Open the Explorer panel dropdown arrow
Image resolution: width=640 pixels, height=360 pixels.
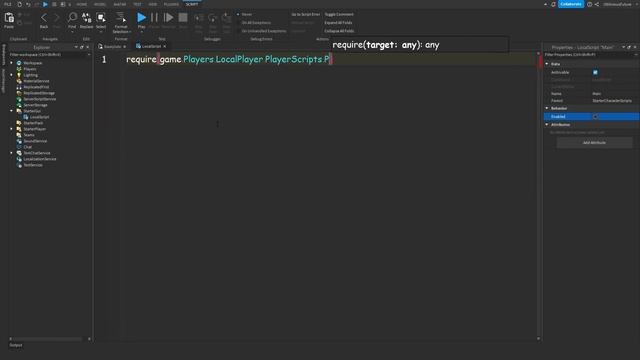pos(76,47)
